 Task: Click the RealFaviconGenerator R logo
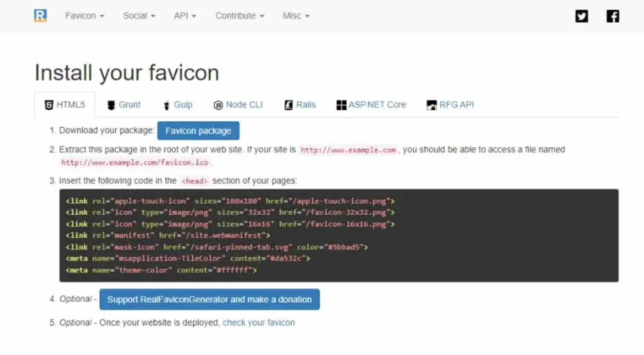40,16
